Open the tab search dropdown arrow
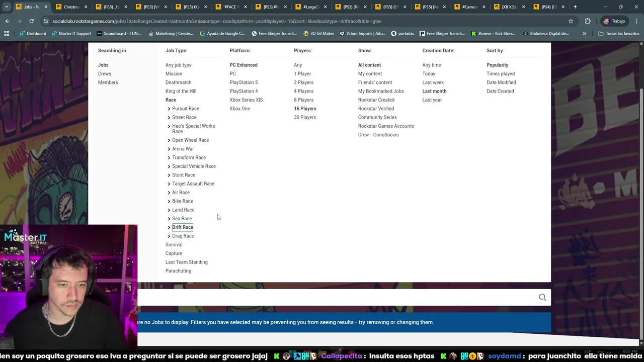This screenshot has height=362, width=644. 7,7
